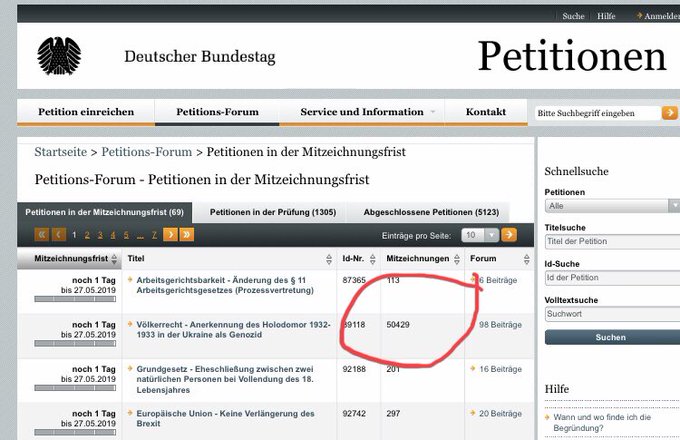Sort by Titel column arrows

329,259
